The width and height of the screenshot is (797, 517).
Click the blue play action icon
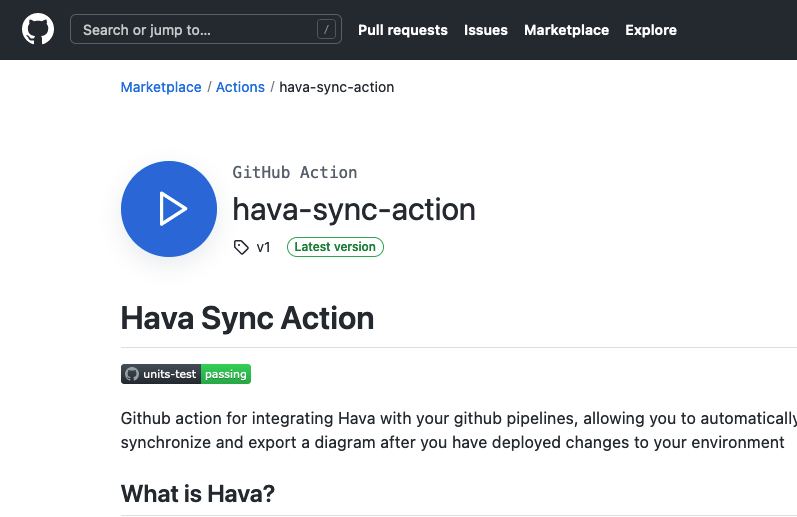coord(169,209)
